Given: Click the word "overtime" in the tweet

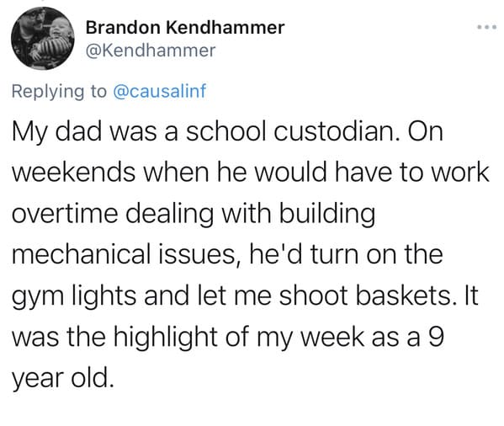Looking at the screenshot, I should click(x=65, y=214).
